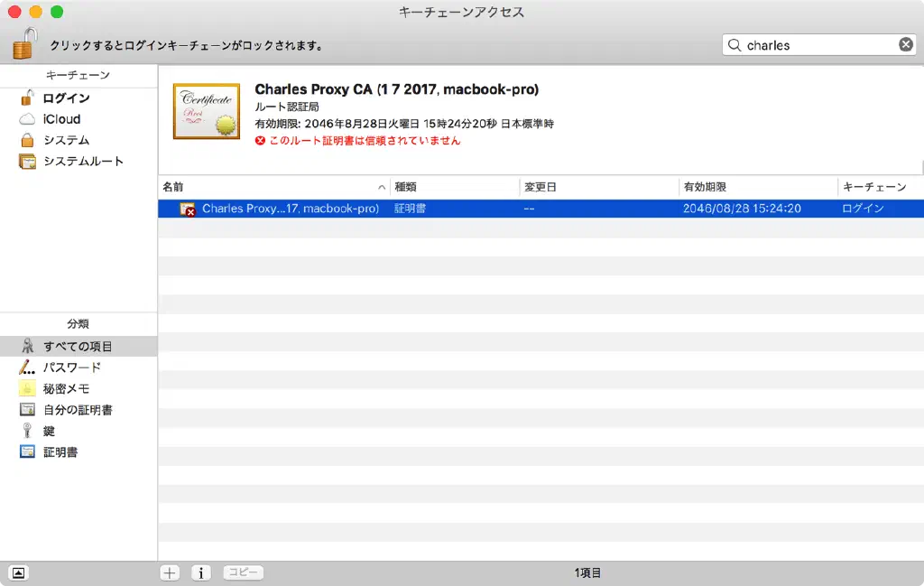Select the システムルート keychain
Screen dimensions: 924x586
83,162
